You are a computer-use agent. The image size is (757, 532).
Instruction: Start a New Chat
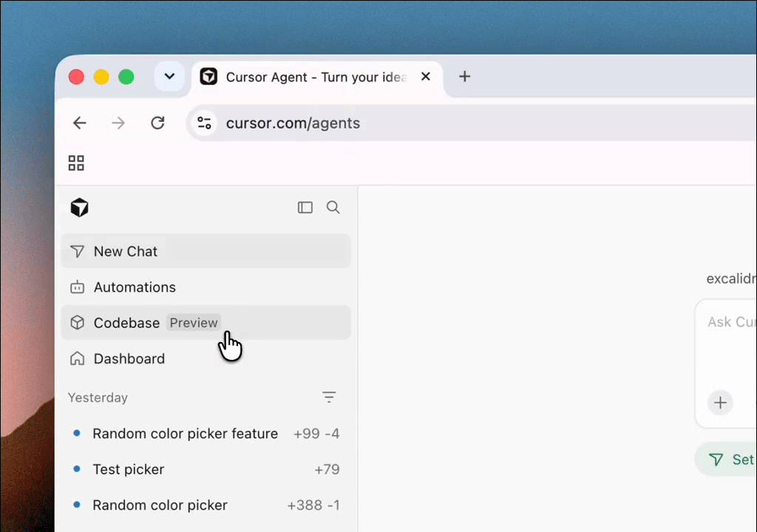point(206,251)
